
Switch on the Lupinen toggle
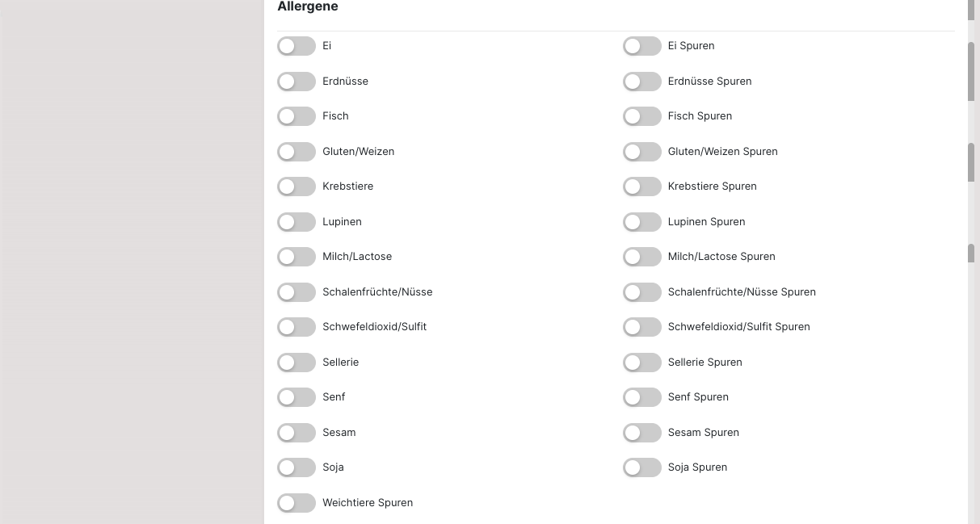click(x=297, y=222)
